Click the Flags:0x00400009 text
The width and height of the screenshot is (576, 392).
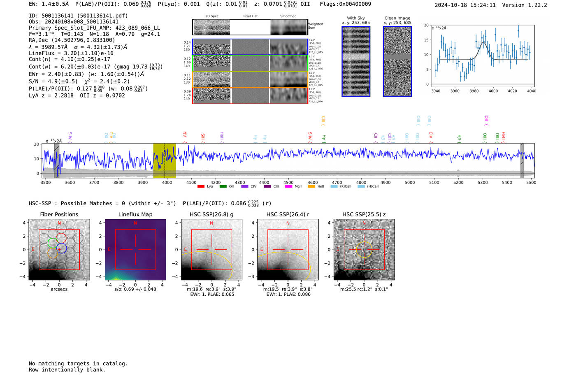[345, 4]
